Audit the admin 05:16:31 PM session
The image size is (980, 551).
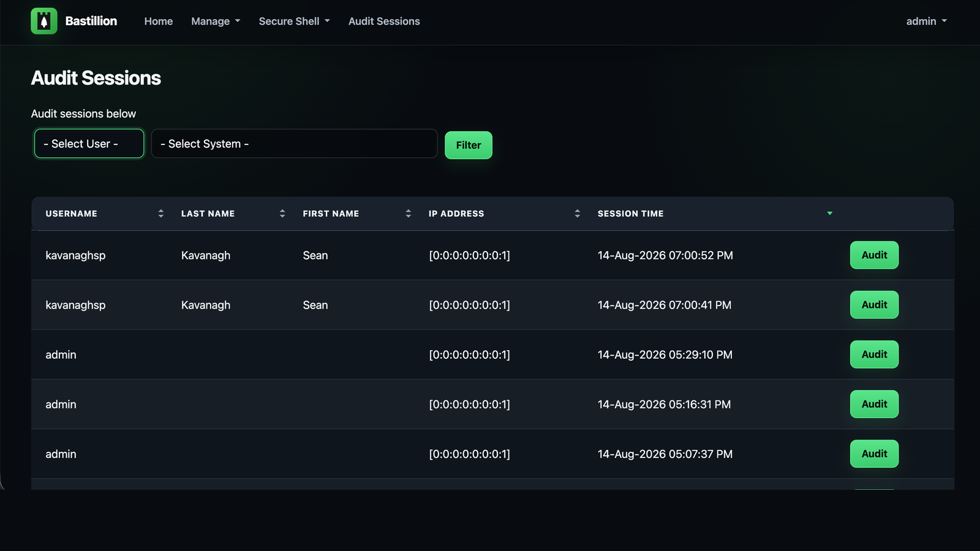(x=874, y=404)
